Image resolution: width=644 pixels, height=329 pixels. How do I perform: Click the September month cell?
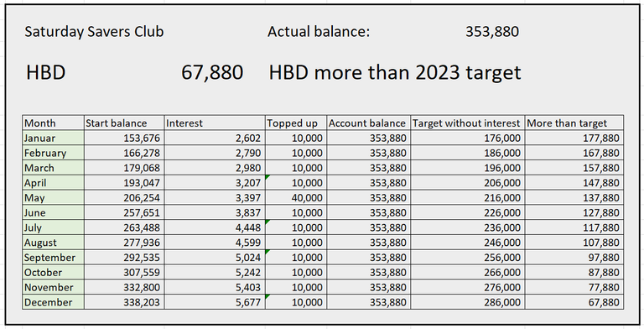(x=54, y=258)
